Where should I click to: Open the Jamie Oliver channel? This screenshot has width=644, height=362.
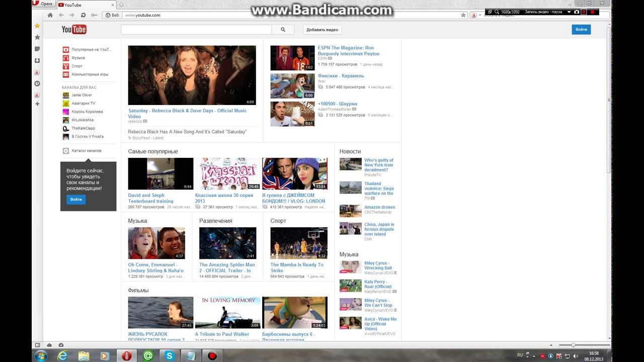pyautogui.click(x=77, y=95)
